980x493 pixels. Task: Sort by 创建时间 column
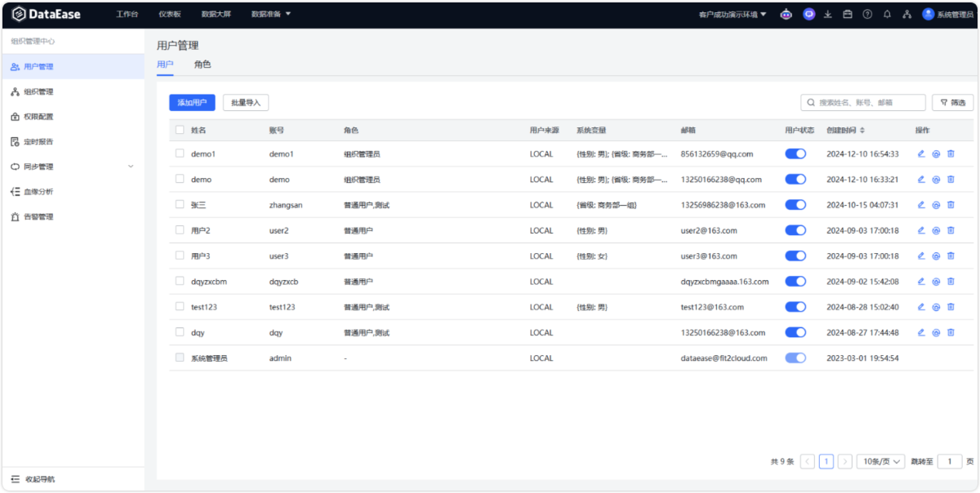(845, 130)
